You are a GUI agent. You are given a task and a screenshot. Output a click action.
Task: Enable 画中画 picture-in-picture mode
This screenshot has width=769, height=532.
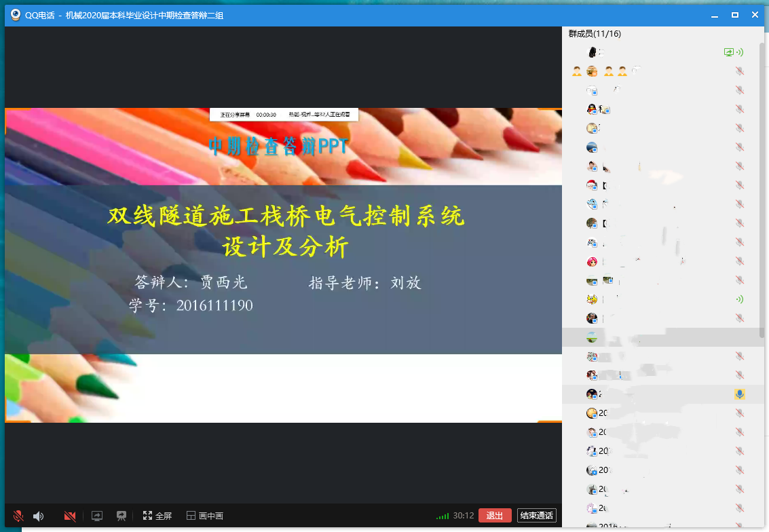point(205,516)
